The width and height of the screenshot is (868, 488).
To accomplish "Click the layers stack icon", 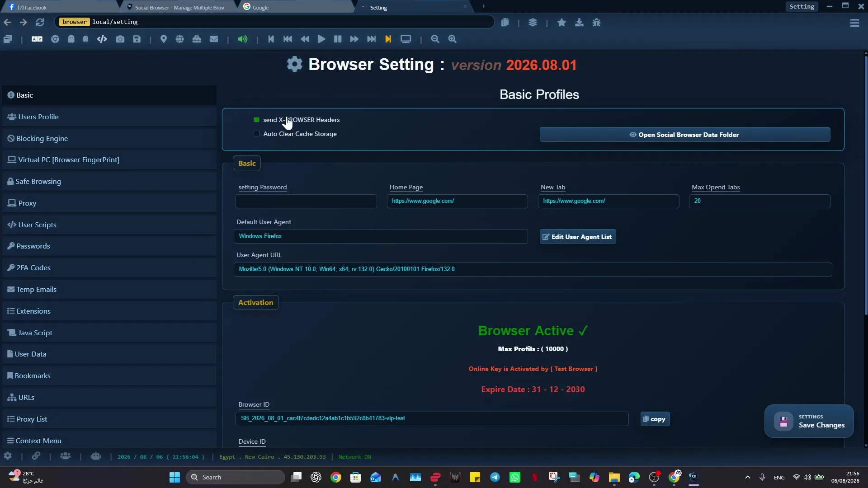I will coord(533,23).
